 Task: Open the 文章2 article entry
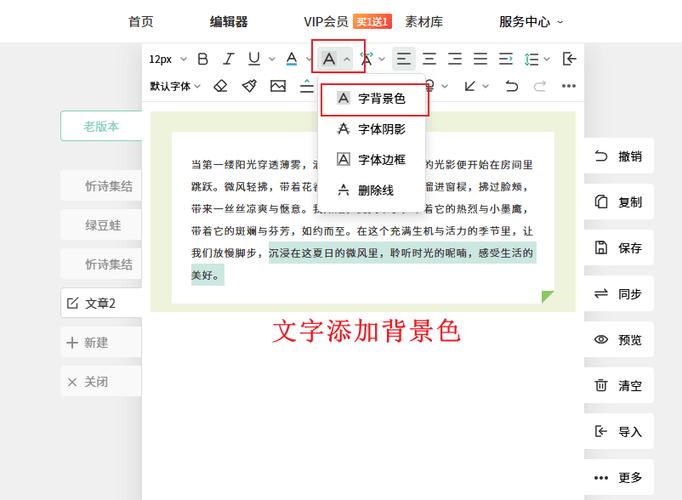coord(101,303)
